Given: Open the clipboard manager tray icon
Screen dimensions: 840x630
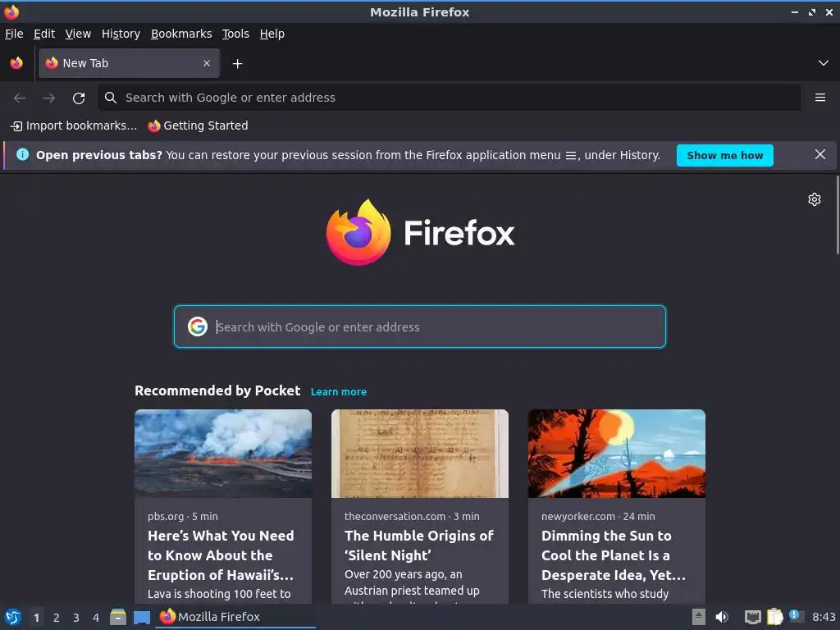Looking at the screenshot, I should 774,617.
